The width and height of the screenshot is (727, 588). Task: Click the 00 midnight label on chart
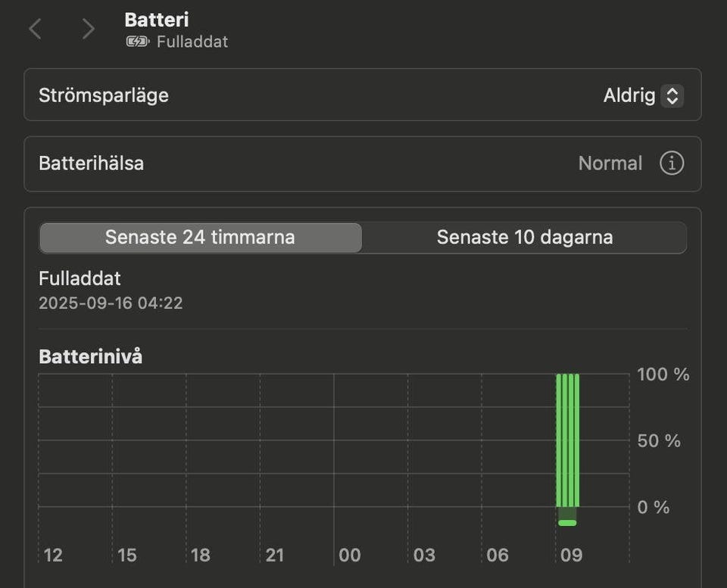(350, 555)
